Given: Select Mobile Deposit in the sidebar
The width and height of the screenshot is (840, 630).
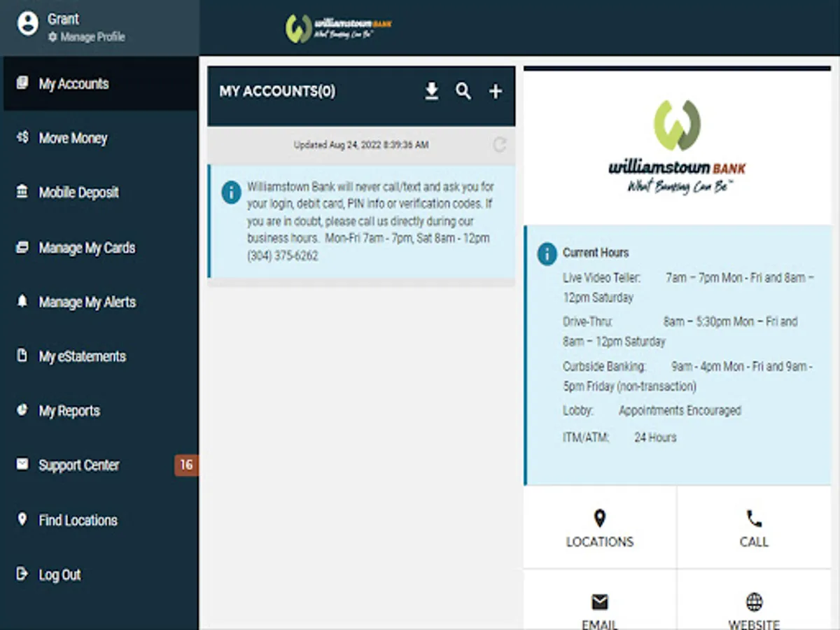Looking at the screenshot, I should click(x=99, y=192).
